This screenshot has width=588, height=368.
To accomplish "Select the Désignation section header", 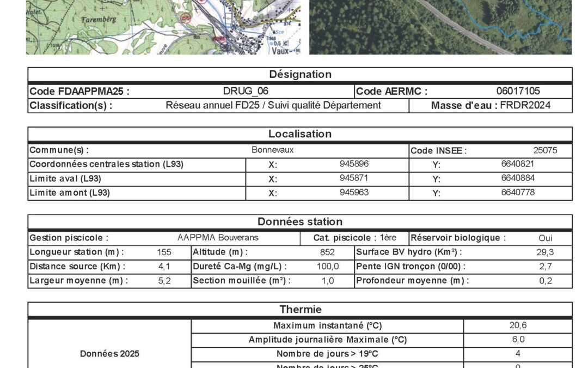I will (x=300, y=75).
